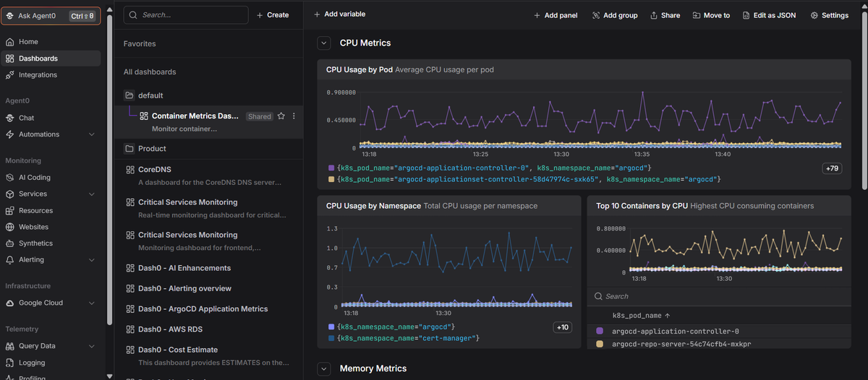Click the Settings gear icon
The width and height of the screenshot is (868, 380).
[814, 15]
